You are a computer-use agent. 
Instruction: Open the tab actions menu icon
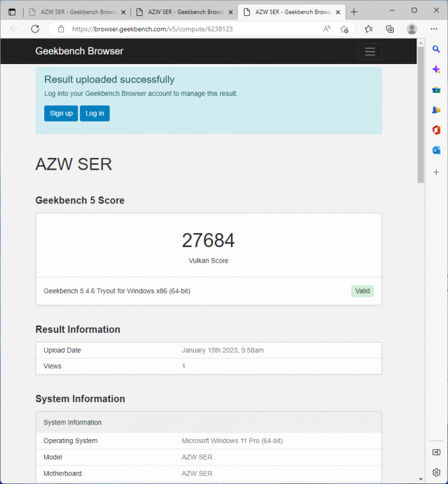coord(12,12)
